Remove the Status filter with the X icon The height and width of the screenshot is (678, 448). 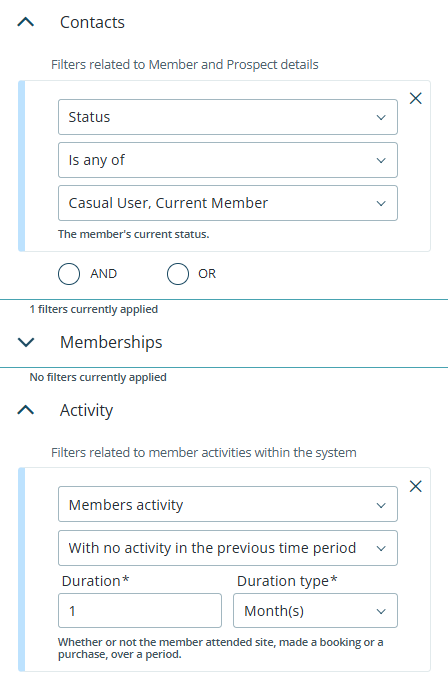pyautogui.click(x=416, y=99)
